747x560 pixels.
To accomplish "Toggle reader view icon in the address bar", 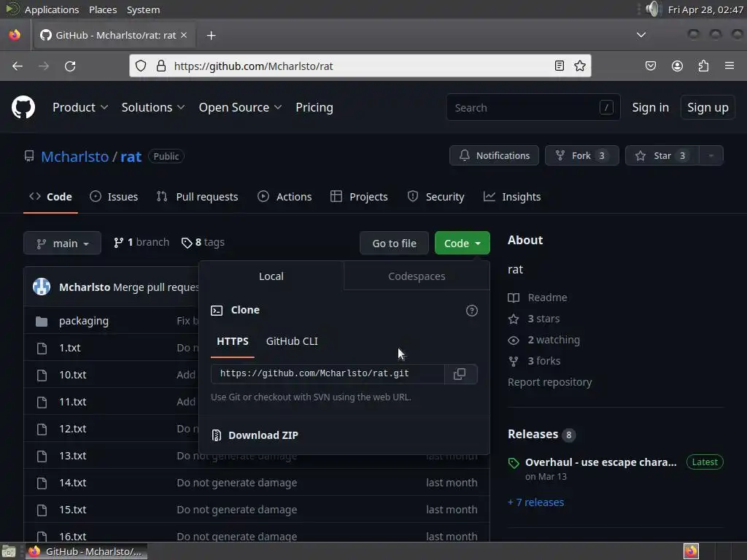I will (x=560, y=66).
